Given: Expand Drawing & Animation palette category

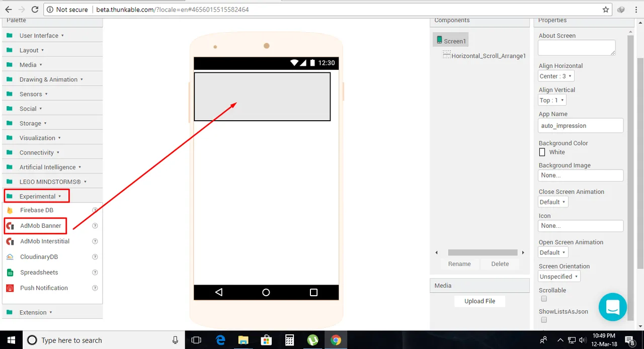Looking at the screenshot, I should pyautogui.click(x=52, y=79).
